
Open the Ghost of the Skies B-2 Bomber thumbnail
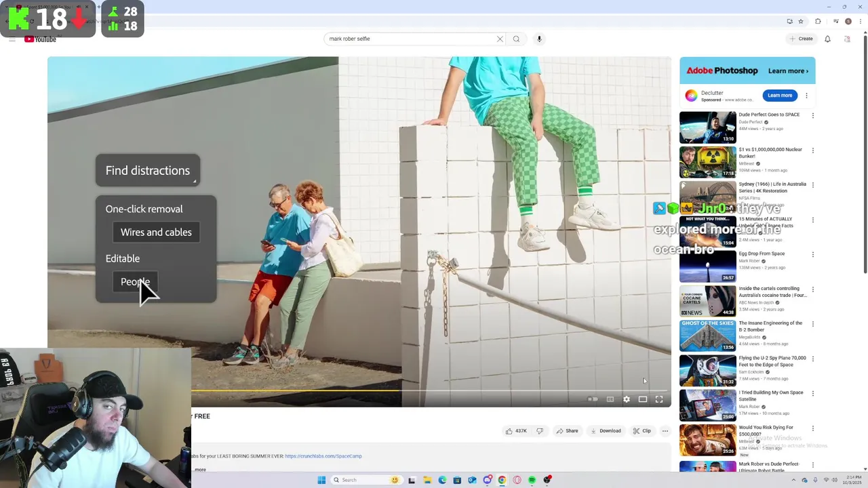707,335
